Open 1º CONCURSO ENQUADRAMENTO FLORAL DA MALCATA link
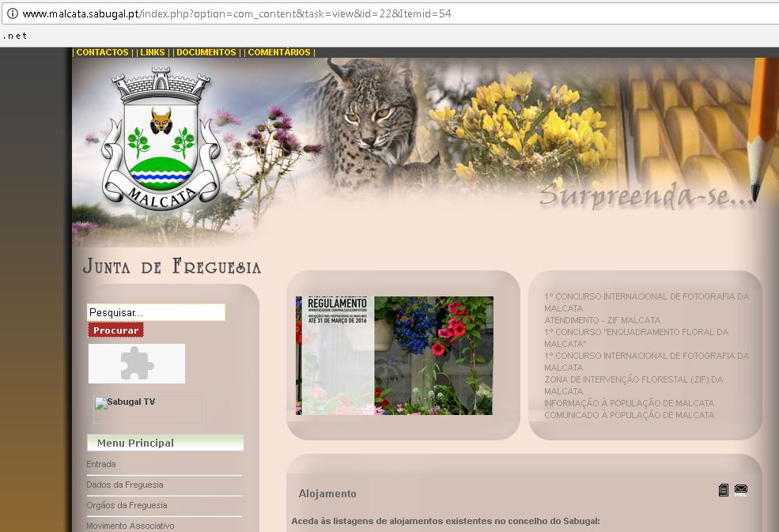Image resolution: width=779 pixels, height=532 pixels. pos(637,338)
